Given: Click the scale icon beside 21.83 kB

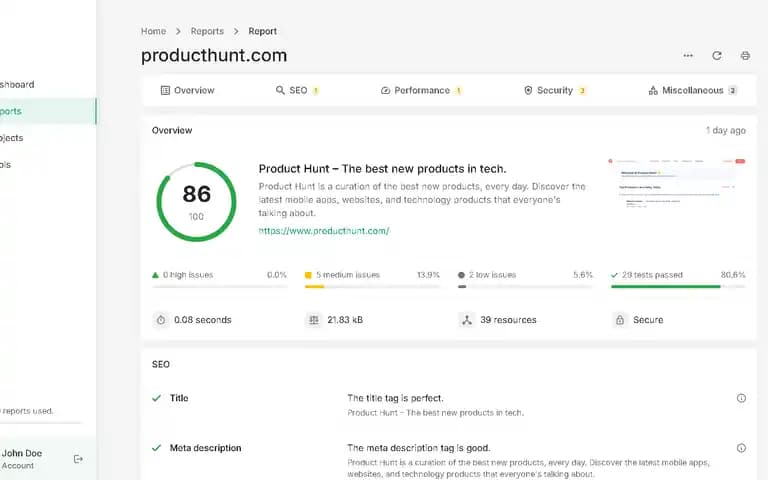Looking at the screenshot, I should point(314,320).
